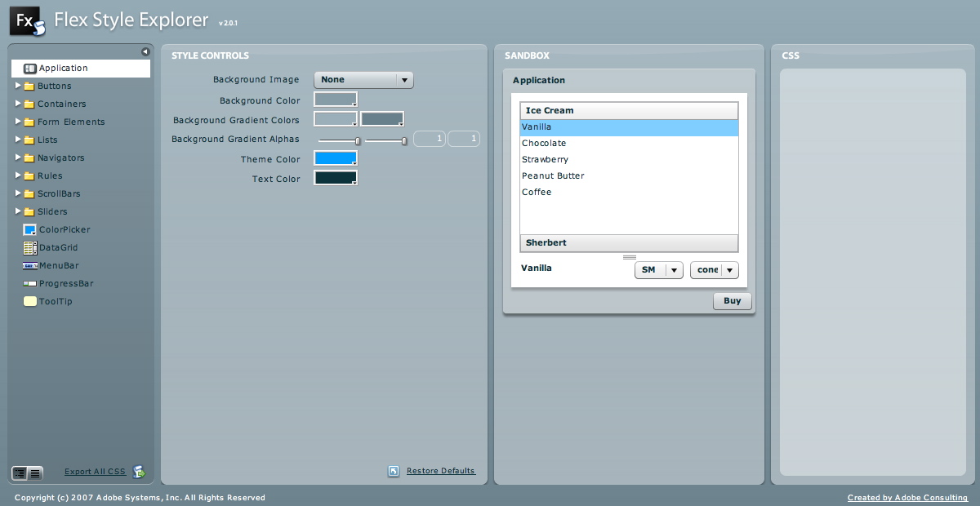Click the Restore Defaults arrow icon
Image resolution: width=980 pixels, height=506 pixels.
[x=394, y=471]
